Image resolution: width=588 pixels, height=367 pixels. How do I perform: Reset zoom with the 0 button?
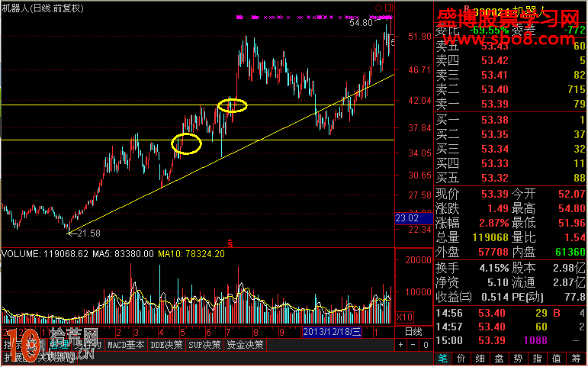pyautogui.click(x=426, y=345)
